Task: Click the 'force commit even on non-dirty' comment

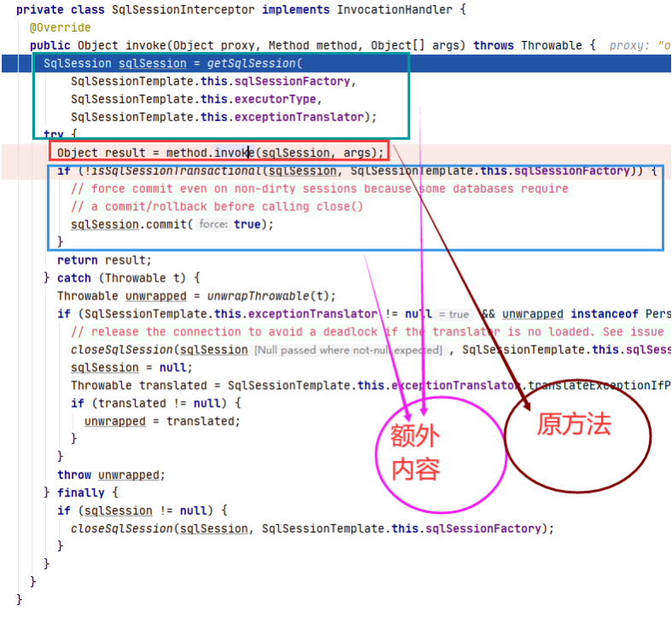Action: tap(319, 189)
